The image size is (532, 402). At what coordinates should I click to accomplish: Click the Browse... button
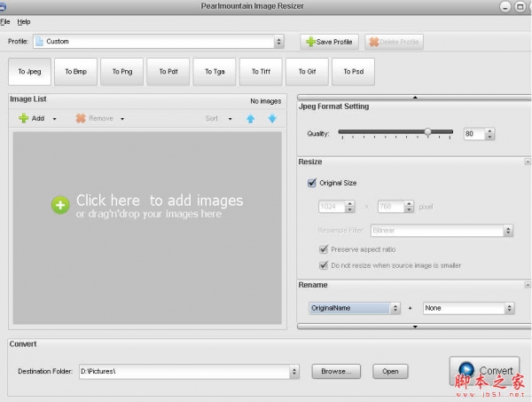pyautogui.click(x=336, y=372)
